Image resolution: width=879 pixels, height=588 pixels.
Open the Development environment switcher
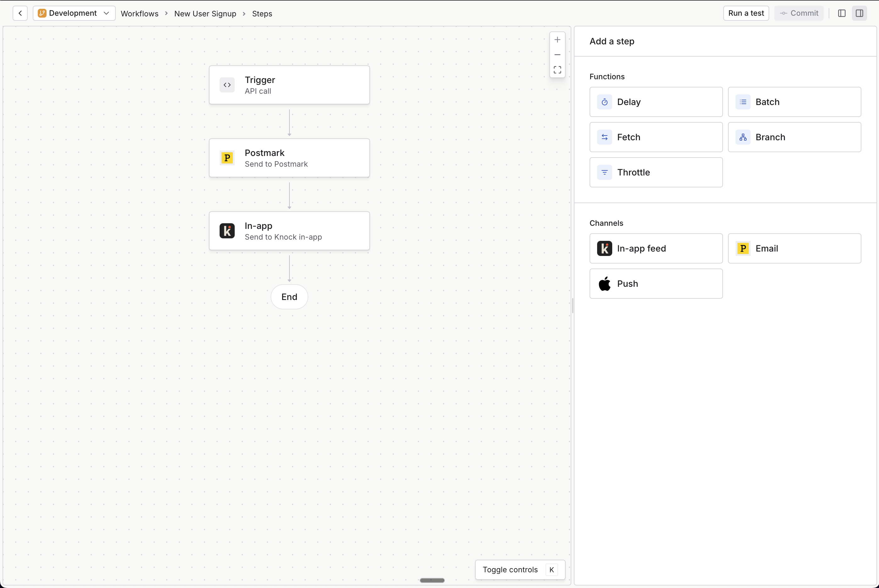[x=74, y=13]
